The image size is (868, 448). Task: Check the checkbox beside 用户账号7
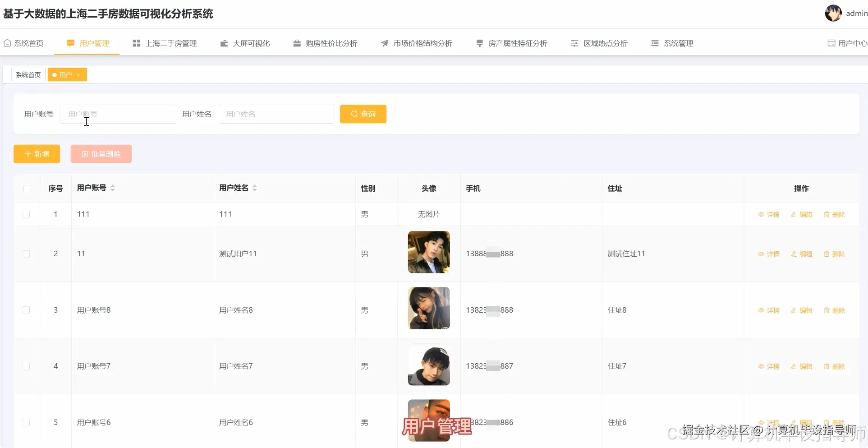click(x=27, y=366)
